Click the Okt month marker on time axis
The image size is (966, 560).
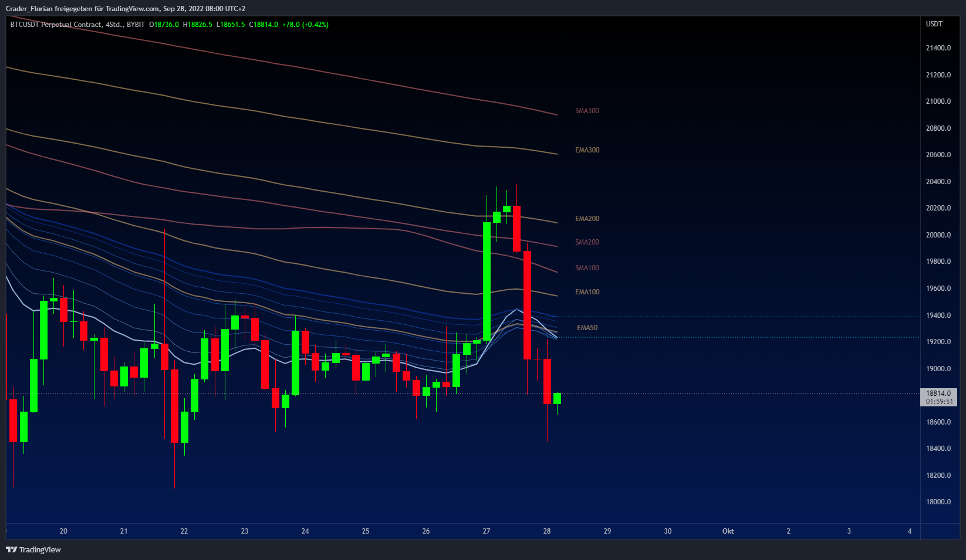(728, 531)
